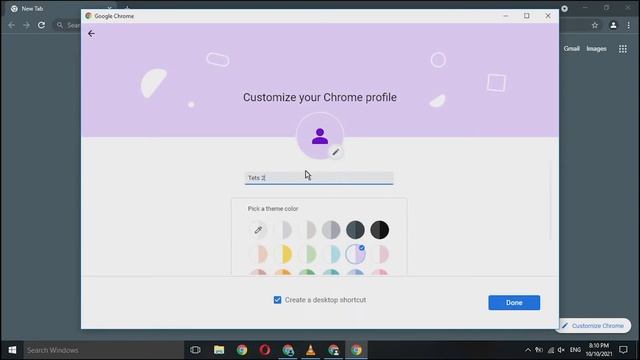Click the profile name input field

319,178
